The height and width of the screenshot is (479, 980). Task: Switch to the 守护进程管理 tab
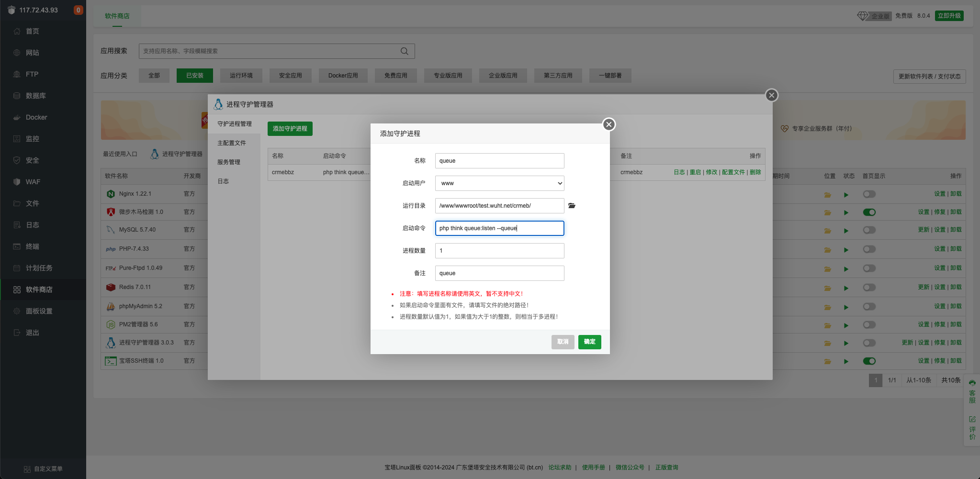tap(234, 124)
